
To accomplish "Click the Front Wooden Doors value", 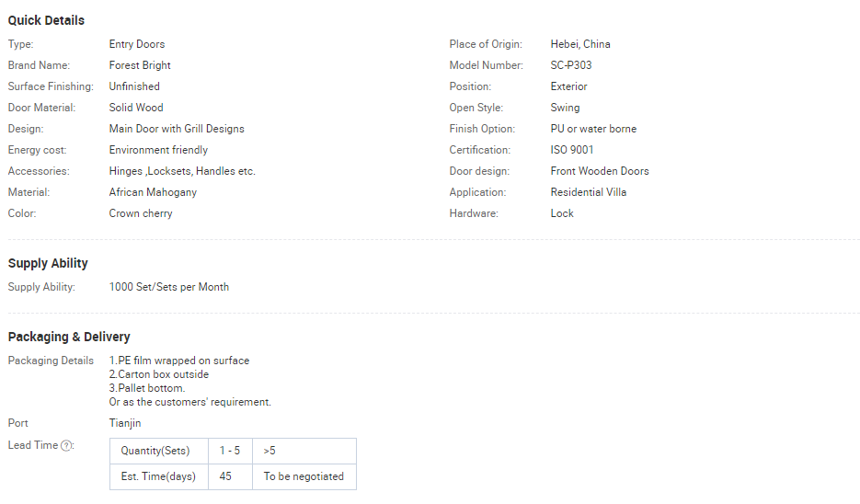I will (600, 171).
